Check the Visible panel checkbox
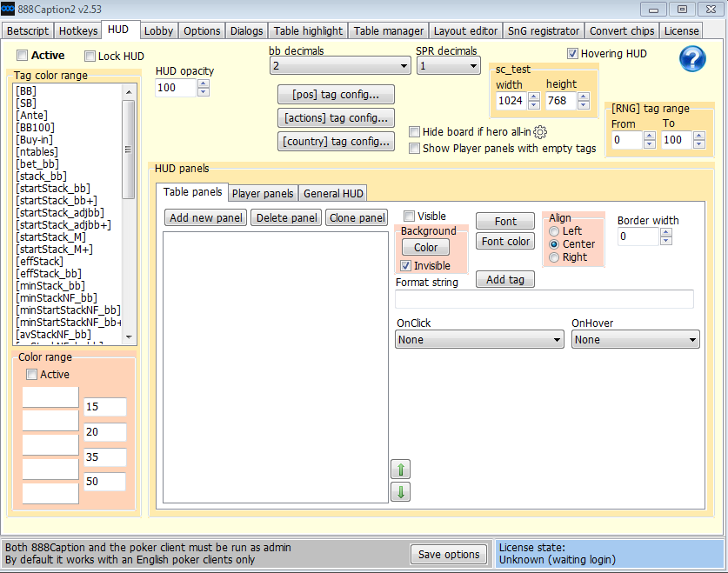This screenshot has width=728, height=573. [x=409, y=217]
